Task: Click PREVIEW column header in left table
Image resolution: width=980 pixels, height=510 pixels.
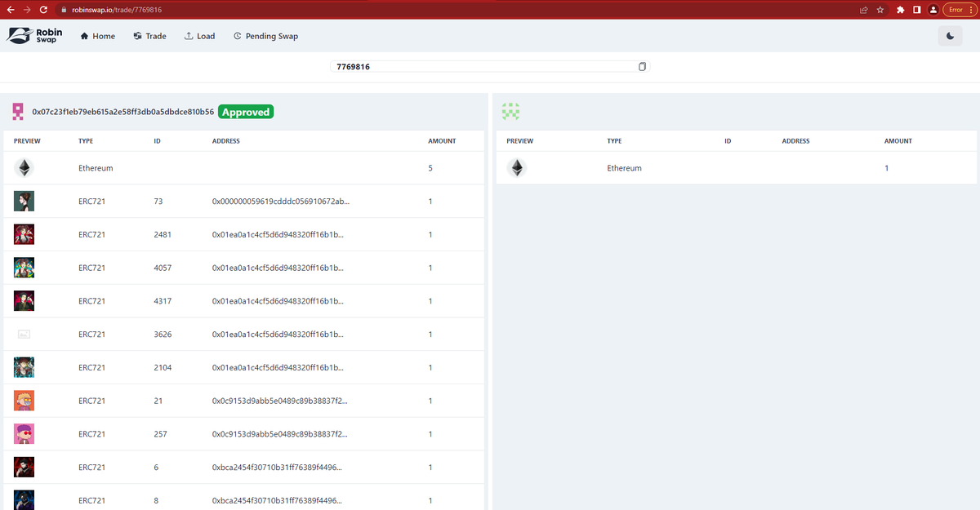Action: pos(27,141)
